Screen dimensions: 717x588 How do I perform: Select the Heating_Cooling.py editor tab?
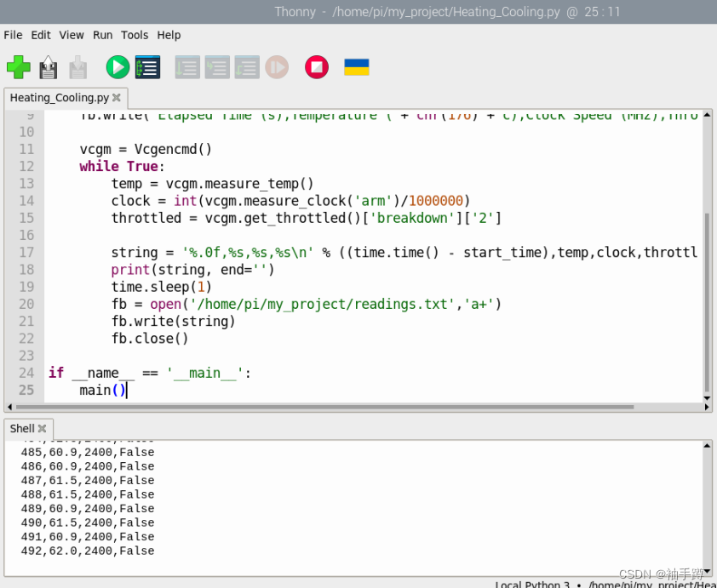click(58, 98)
